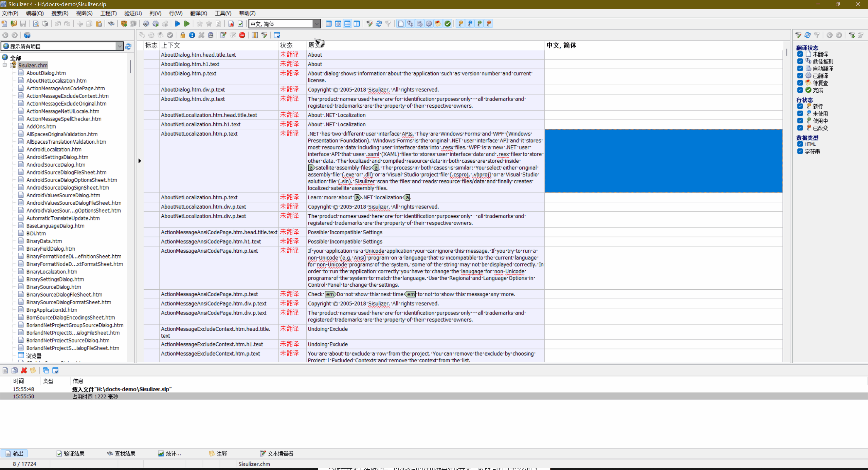Click the red changed-row pin toolbar icon
The height and width of the screenshot is (470, 868).
pos(489,23)
